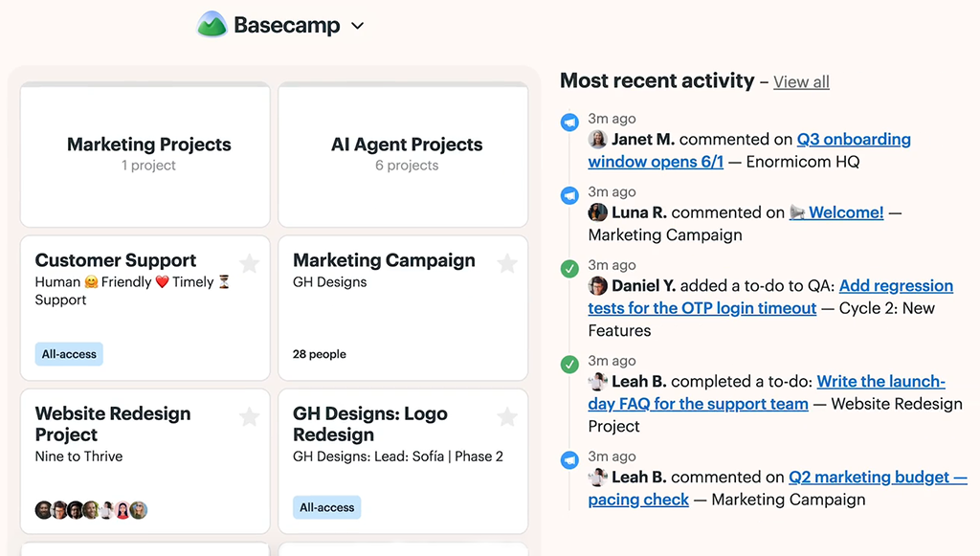This screenshot has height=556, width=980.
Task: Open the Marketing Campaign project title
Action: [384, 260]
